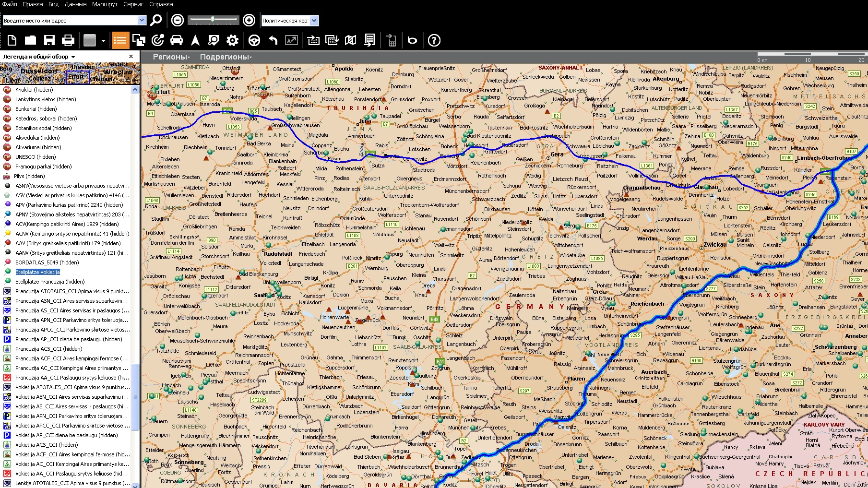
Task: Open the route planner target icon
Action: point(158,40)
